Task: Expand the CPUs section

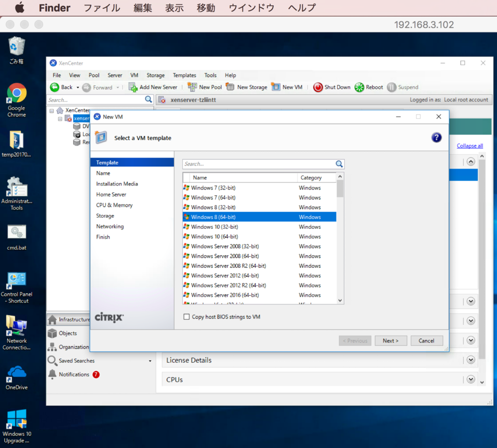Action: 471,379
